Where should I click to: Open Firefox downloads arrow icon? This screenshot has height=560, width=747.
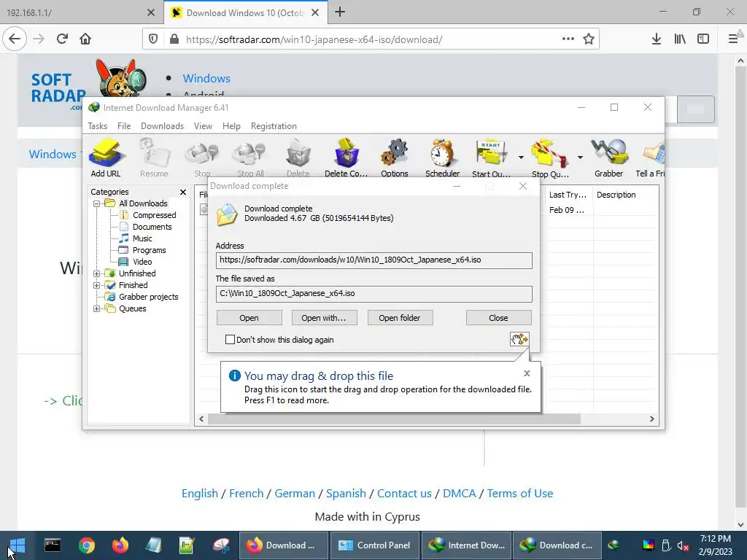[x=657, y=39]
